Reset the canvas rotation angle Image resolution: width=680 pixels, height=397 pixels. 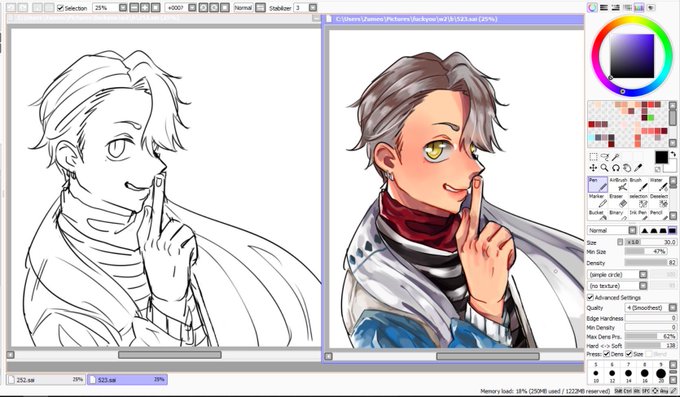point(225,8)
